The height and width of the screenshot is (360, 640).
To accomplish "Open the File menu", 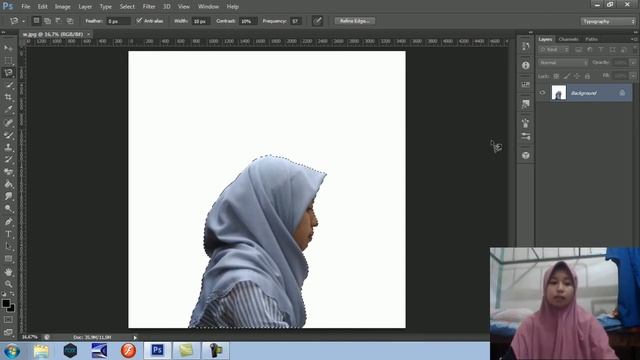I will pyautogui.click(x=26, y=7).
